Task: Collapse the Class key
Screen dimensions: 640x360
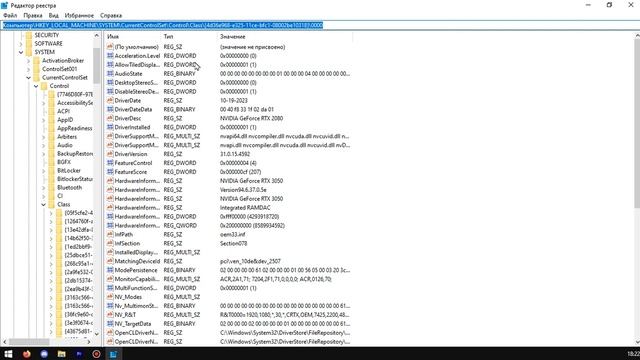Action: [44, 204]
